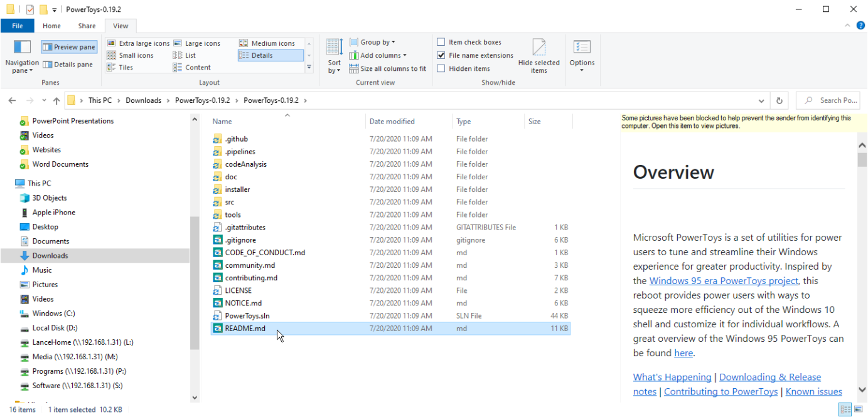Sort by the Size column header

(548, 122)
